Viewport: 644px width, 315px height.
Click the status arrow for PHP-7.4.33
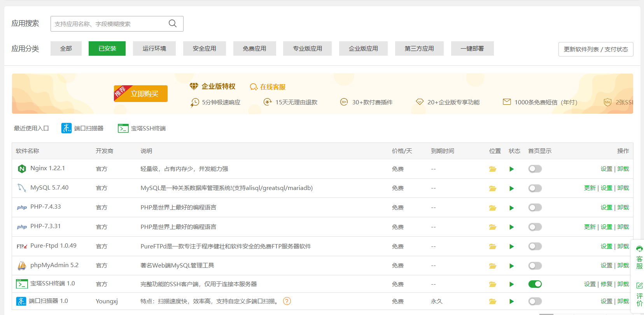tap(512, 208)
